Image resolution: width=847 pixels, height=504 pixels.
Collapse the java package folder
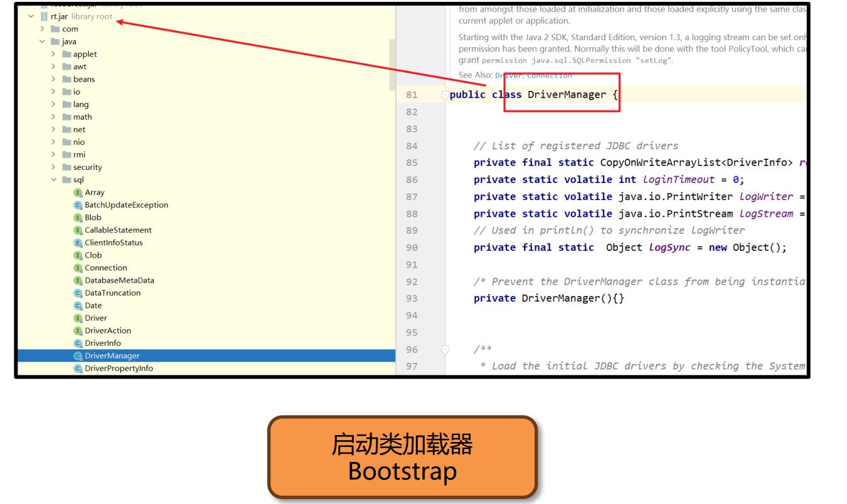click(x=43, y=41)
